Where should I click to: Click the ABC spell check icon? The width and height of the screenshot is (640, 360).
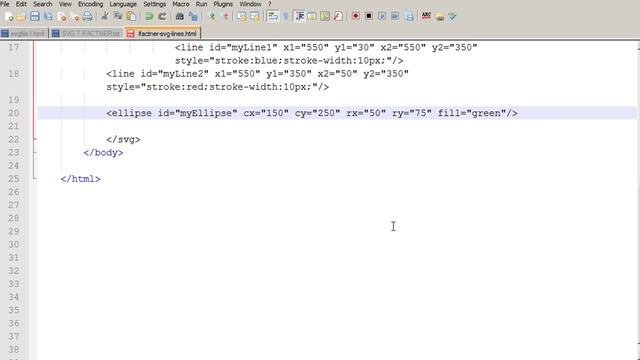(426, 16)
